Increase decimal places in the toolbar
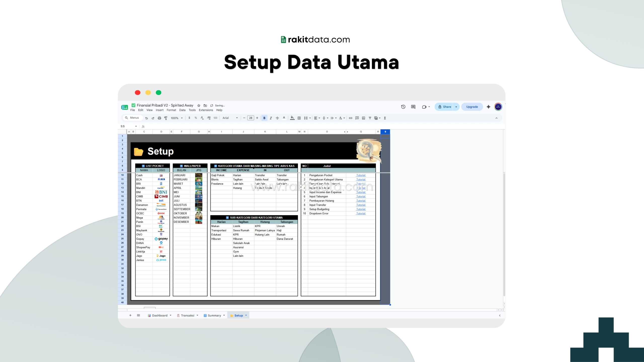Viewport: 644px width, 362px height. click(209, 118)
